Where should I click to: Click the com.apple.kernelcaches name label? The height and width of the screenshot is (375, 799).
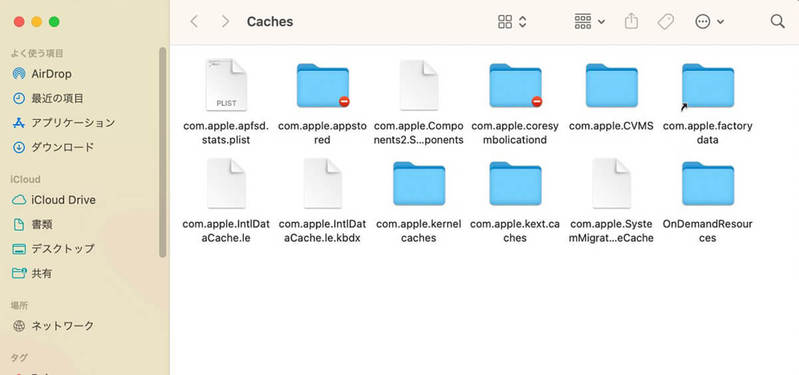418,231
